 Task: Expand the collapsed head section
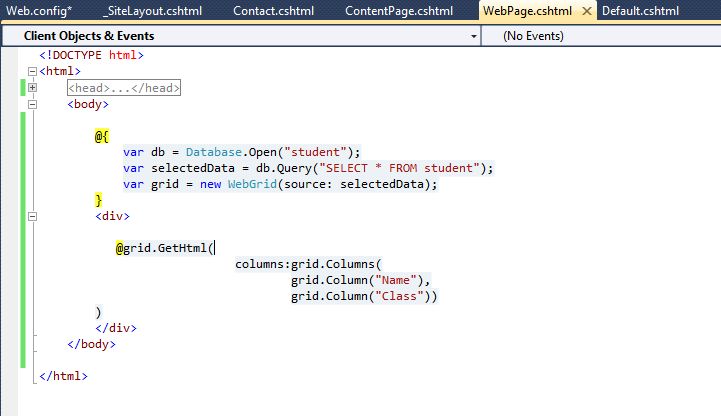tap(32, 87)
